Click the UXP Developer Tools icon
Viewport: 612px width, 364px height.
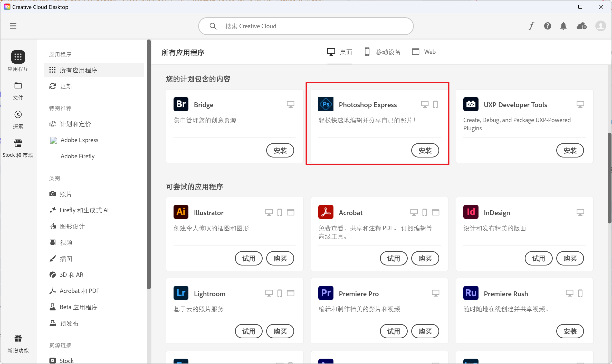[x=471, y=104]
